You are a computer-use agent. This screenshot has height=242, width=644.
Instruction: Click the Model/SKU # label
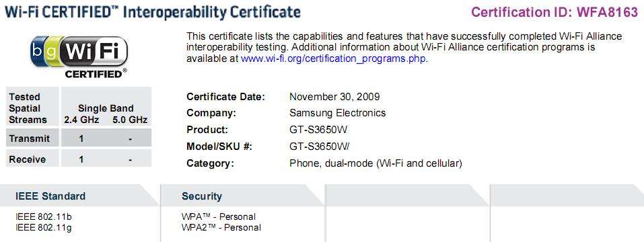[x=219, y=147]
